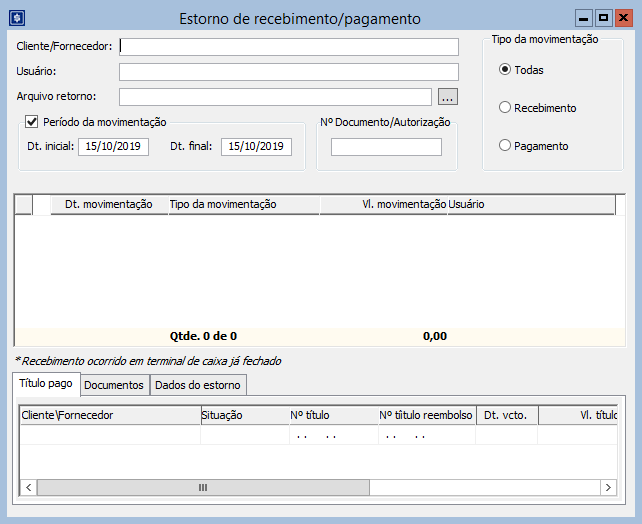
Task: Select the Título pago tab
Action: coord(46,384)
